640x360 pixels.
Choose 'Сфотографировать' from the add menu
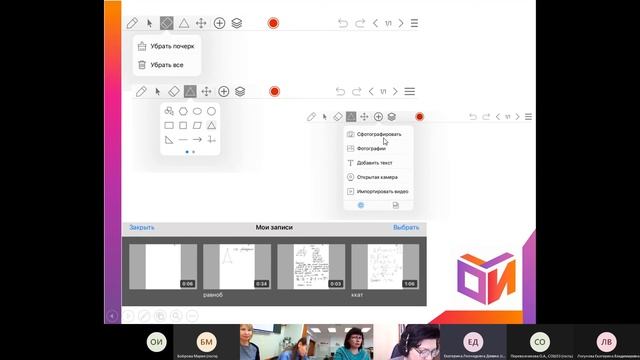coord(378,134)
